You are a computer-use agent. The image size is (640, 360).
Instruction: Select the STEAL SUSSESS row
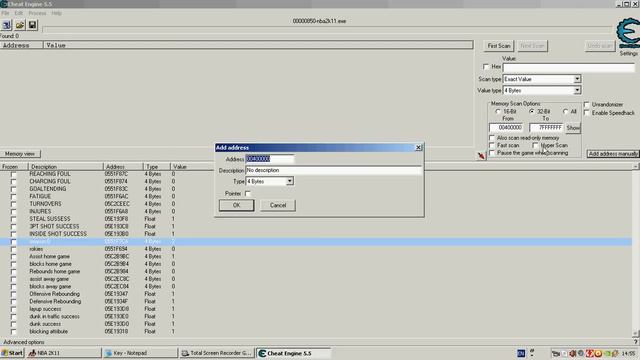(x=316, y=219)
